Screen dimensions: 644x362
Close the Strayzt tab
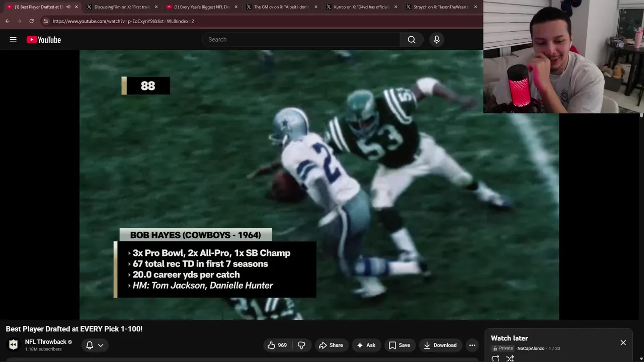click(x=475, y=7)
